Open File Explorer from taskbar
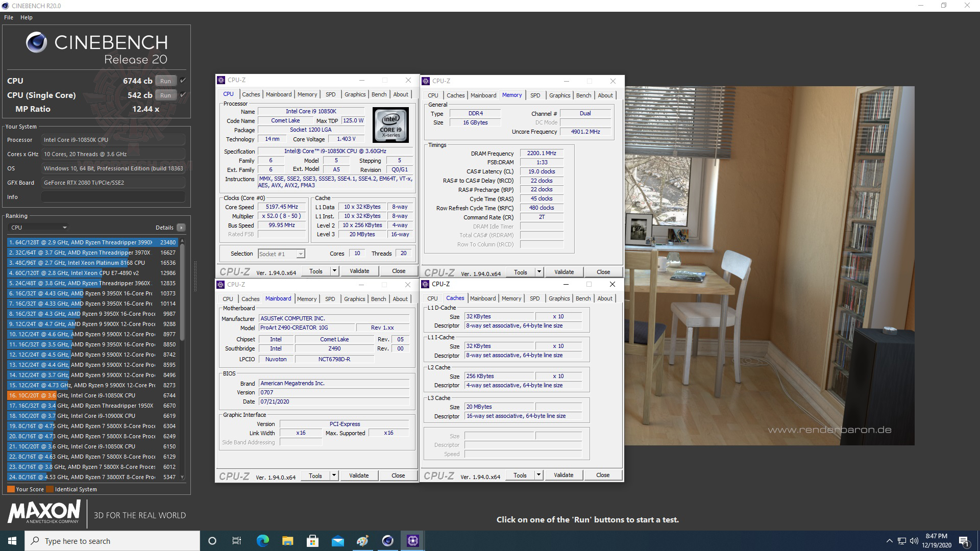Image resolution: width=980 pixels, height=551 pixels. 287,541
